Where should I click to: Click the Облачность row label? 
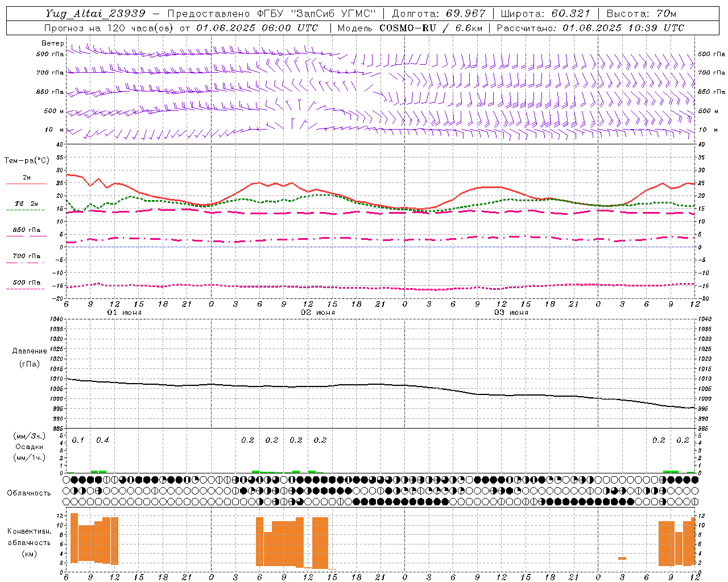click(29, 493)
